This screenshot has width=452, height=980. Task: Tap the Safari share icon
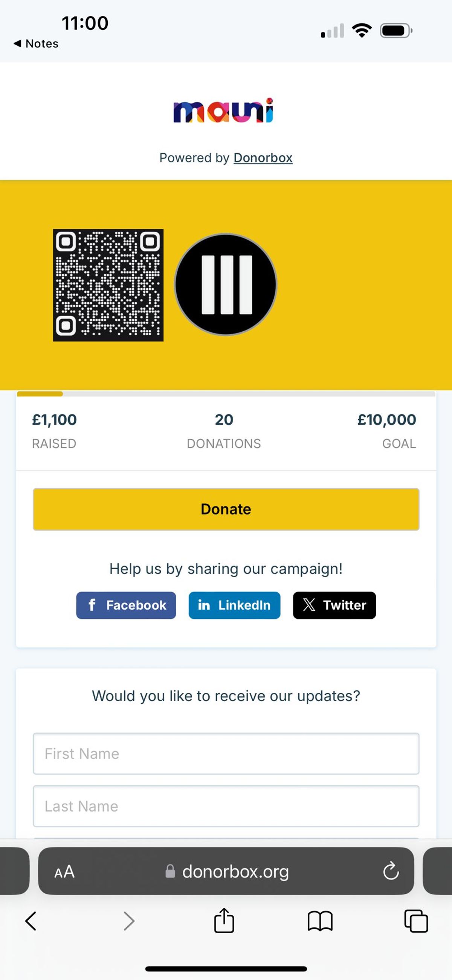[224, 920]
